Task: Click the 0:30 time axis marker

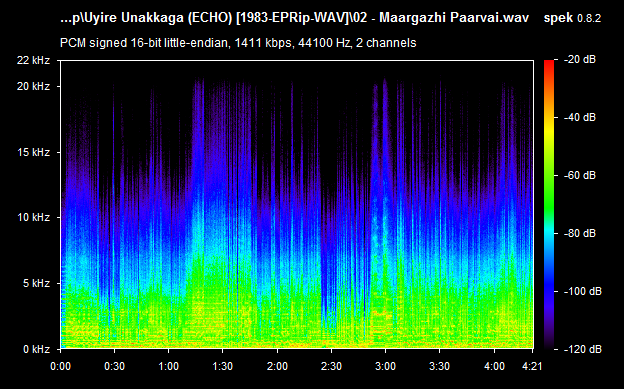Action: pos(115,366)
